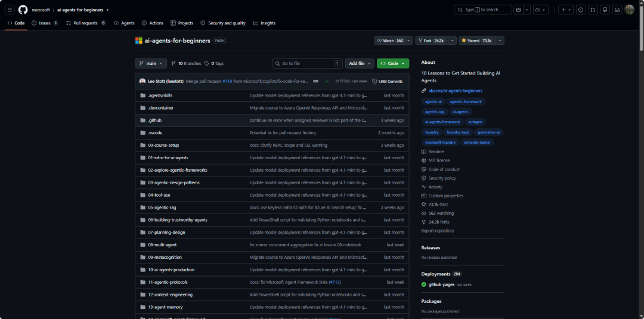The width and height of the screenshot is (644, 319).
Task: Open the Add file dropdown
Action: [x=360, y=64]
